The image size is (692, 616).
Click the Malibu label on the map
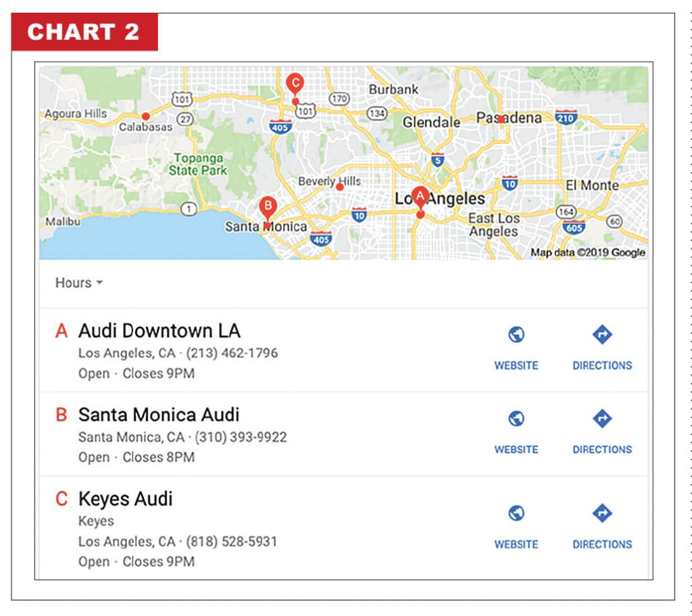[x=63, y=221]
